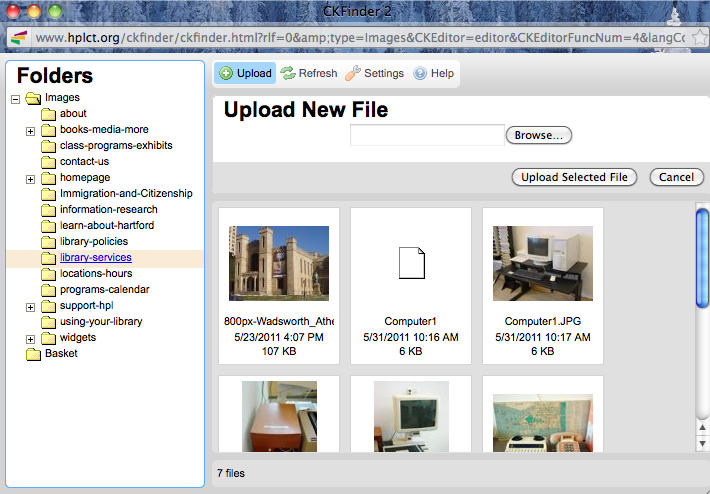Select the Basket label in tree
The height and width of the screenshot is (494, 710).
[x=61, y=354]
